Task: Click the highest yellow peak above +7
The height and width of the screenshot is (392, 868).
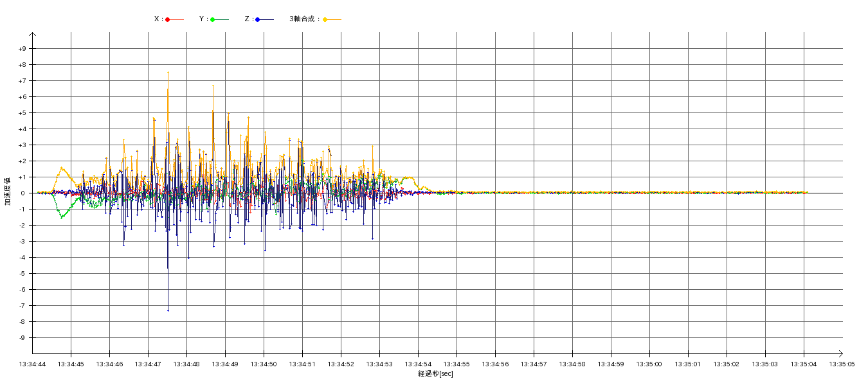Action: tap(168, 73)
